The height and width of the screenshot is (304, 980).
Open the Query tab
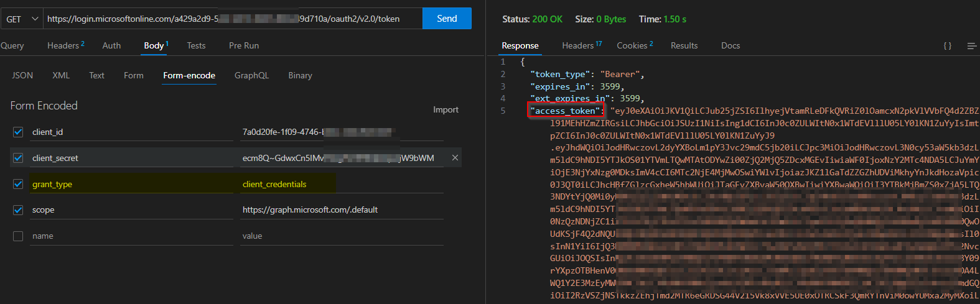point(12,45)
